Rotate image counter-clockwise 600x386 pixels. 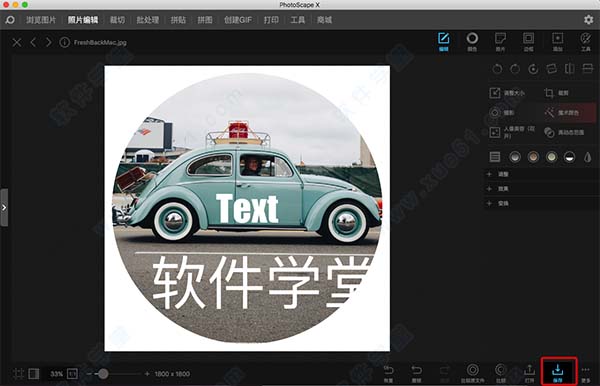click(x=497, y=69)
